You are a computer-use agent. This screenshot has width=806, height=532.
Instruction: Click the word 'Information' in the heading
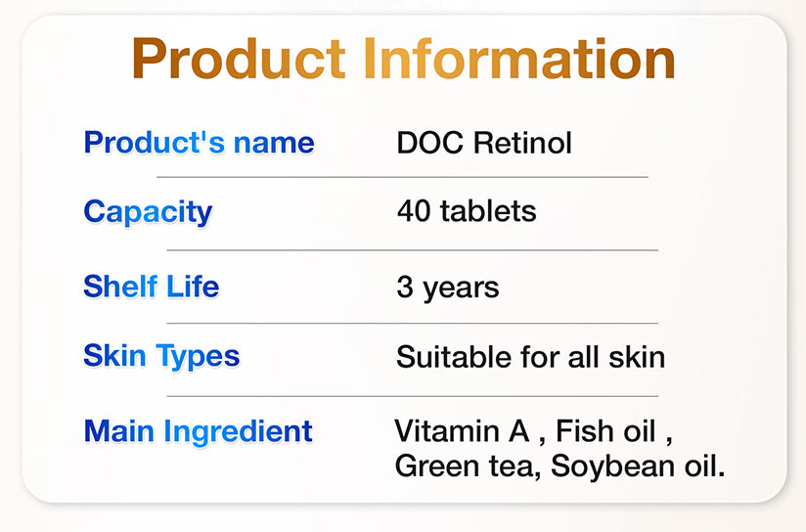[519, 59]
